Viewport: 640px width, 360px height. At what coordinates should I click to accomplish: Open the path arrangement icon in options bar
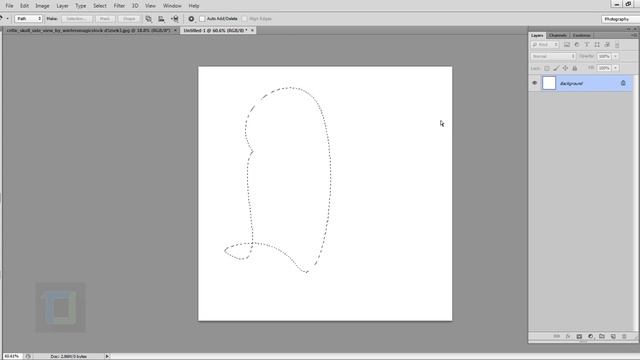click(175, 19)
